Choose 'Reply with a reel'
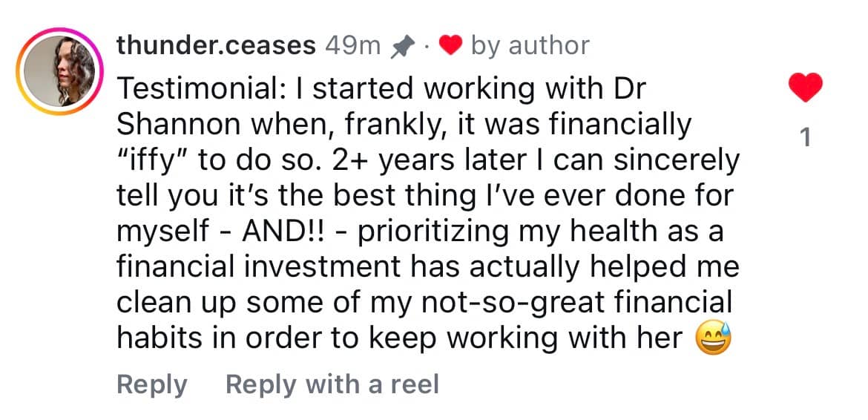 pos(332,384)
